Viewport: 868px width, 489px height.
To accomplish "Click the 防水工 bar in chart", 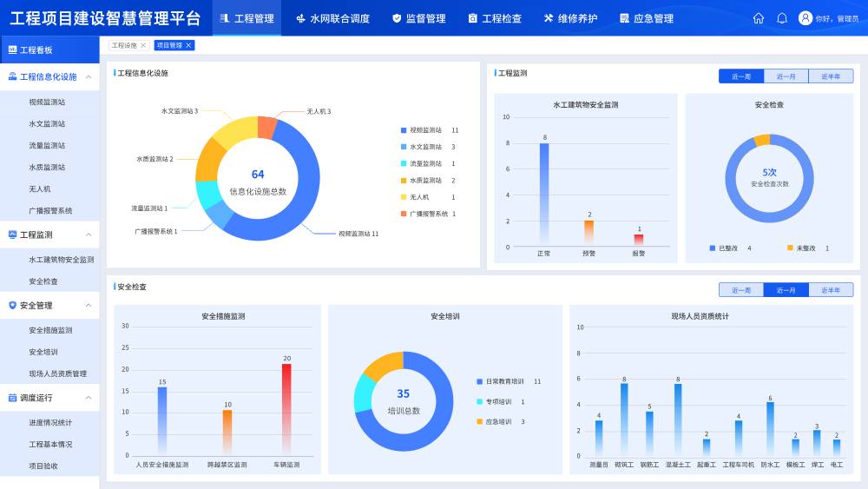I will coord(770,429).
